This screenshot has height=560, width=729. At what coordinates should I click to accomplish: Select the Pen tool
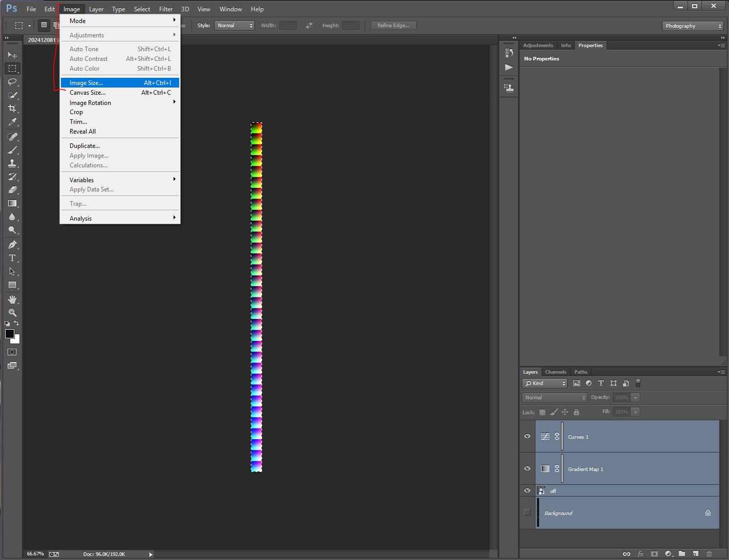click(x=12, y=245)
